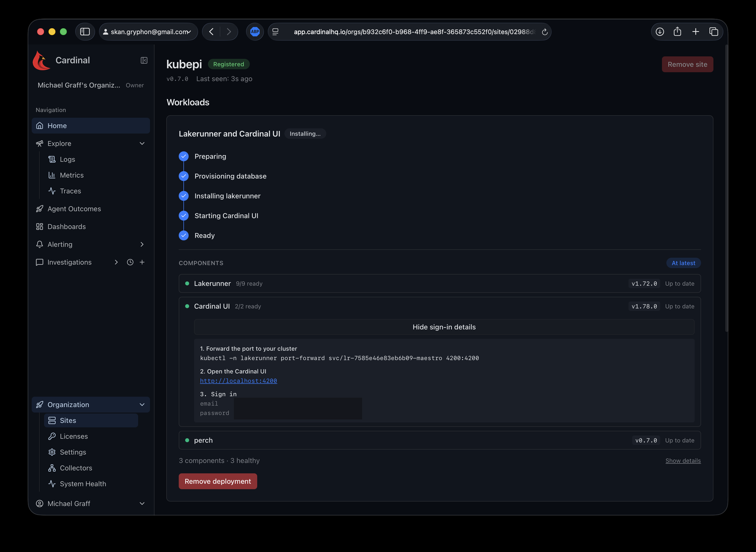756x552 pixels.
Task: Open Logs under Explore
Action: [67, 159]
